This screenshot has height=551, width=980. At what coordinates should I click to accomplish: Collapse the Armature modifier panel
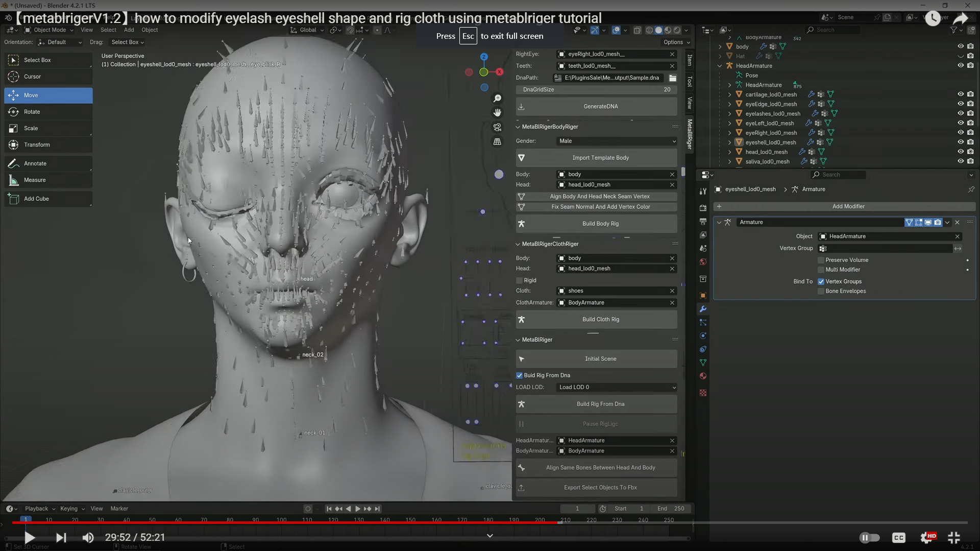719,222
